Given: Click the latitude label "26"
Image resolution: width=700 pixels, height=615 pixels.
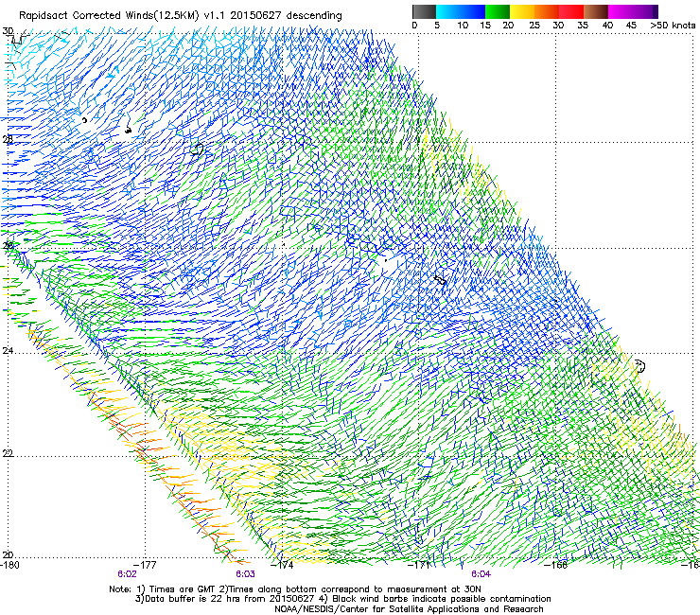Looking at the screenshot, I should click(x=8, y=246).
